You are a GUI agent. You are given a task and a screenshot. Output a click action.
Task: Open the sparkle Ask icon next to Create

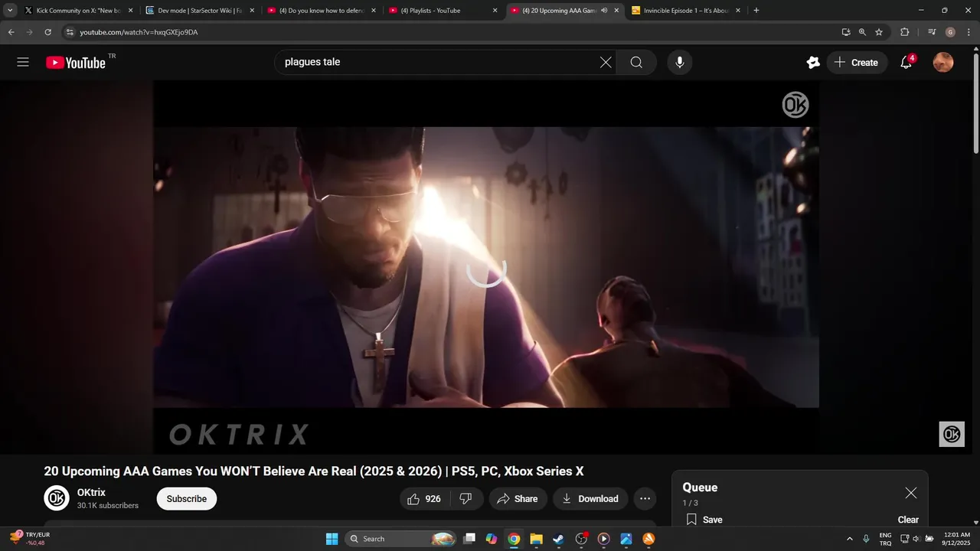[813, 63]
